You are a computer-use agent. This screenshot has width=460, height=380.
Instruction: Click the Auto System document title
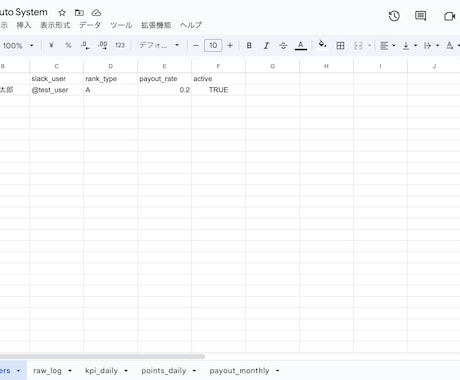pyautogui.click(x=24, y=12)
